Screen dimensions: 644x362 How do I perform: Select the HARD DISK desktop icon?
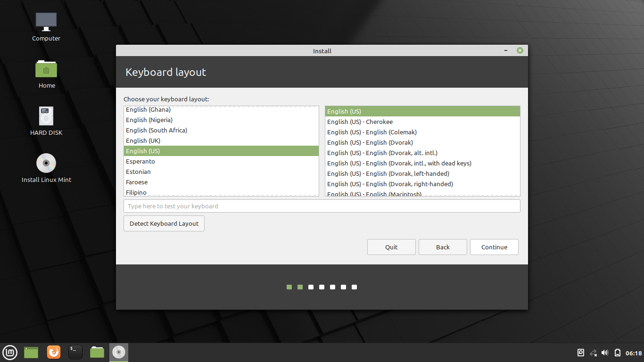(x=46, y=116)
